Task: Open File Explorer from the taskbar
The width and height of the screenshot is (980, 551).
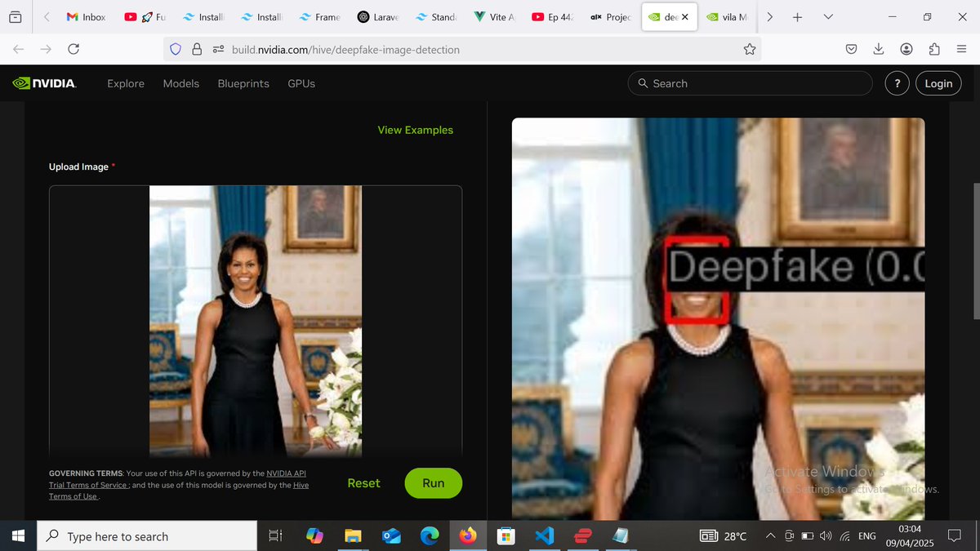Action: coord(353,536)
